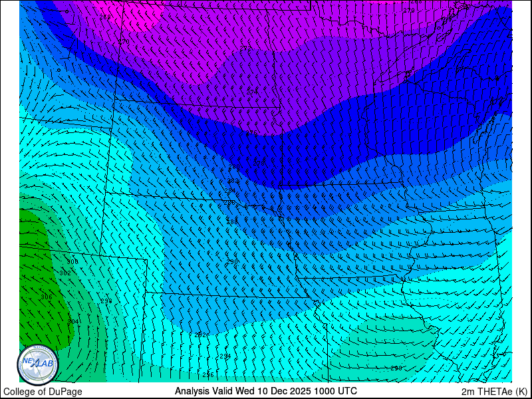Viewport: 532px width, 399px height.
Task: Select the Analysis Valid Wed 10 Dec 2025 timestamp
Action: tap(265, 391)
